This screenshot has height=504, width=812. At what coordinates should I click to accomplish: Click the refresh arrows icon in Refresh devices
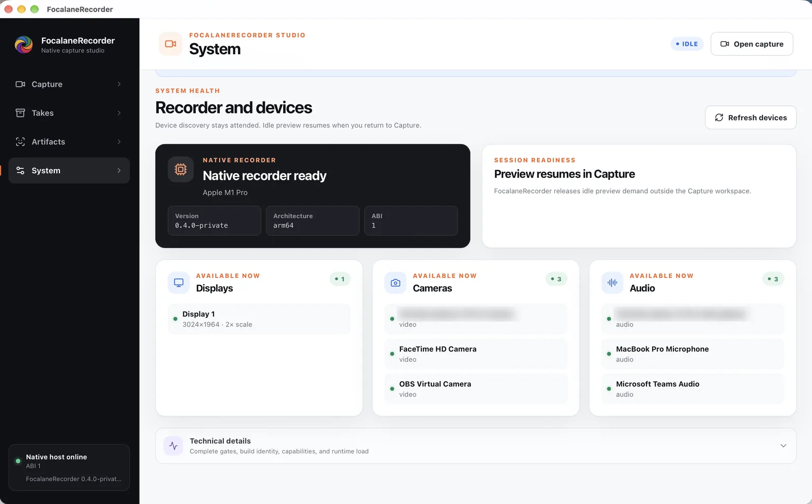719,118
